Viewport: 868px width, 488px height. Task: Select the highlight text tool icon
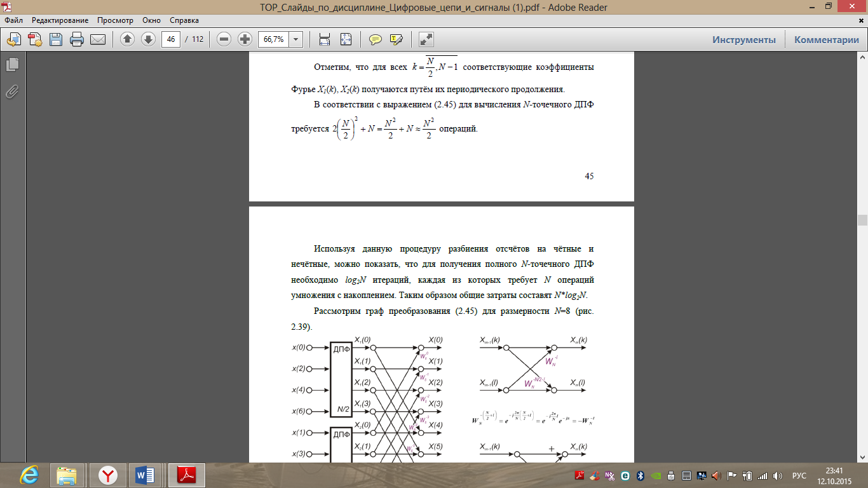pos(397,39)
